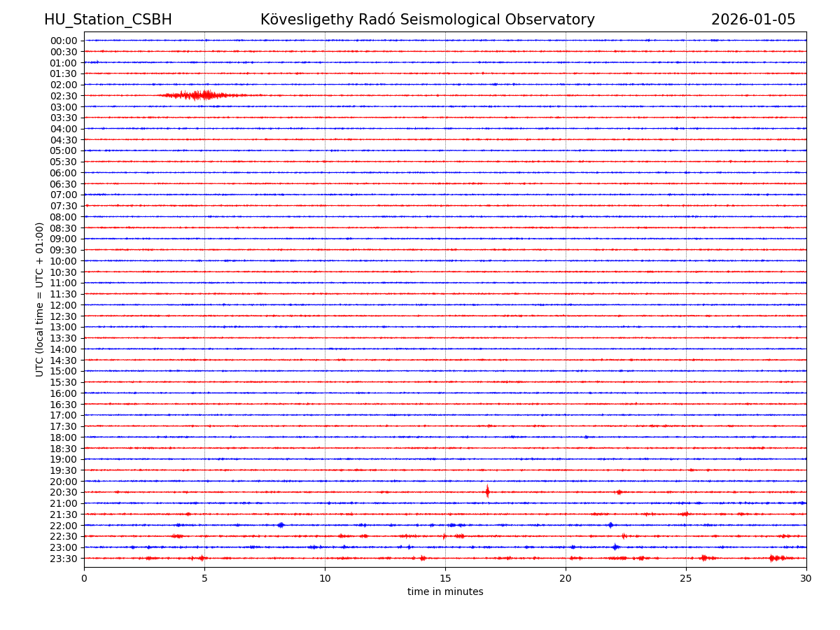
Task: Click the 23:30 row time label
Action: pyautogui.click(x=64, y=559)
